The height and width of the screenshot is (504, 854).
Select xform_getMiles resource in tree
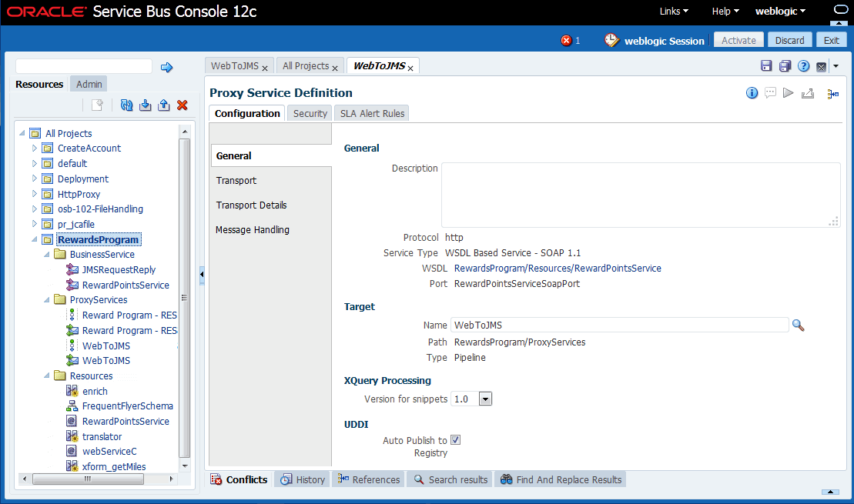pos(114,466)
